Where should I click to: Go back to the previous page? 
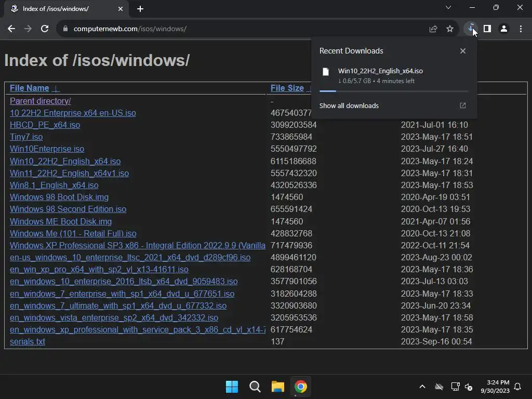coord(11,29)
